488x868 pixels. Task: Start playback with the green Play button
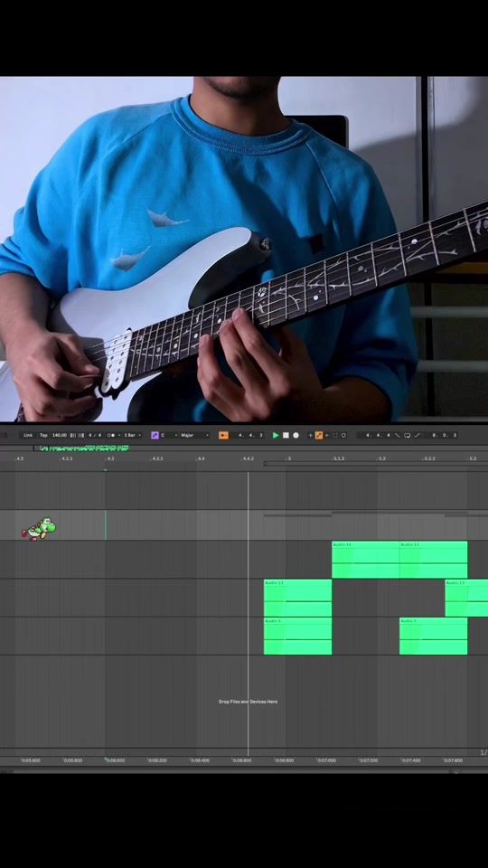tap(276, 435)
